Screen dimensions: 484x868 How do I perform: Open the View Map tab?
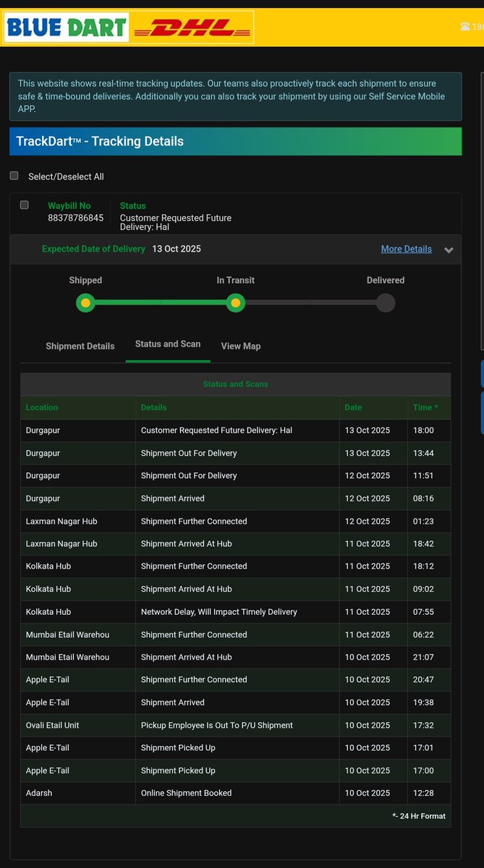point(241,346)
